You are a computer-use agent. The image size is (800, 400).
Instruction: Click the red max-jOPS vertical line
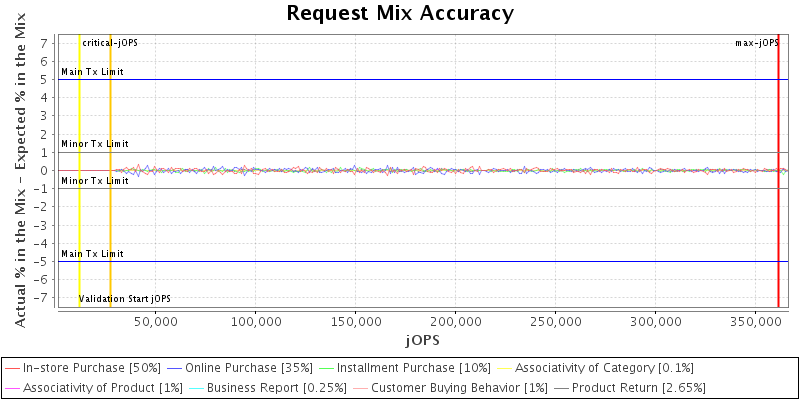[778, 171]
